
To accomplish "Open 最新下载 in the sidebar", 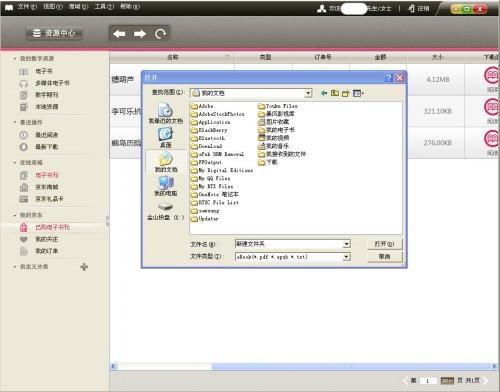I will (x=47, y=147).
